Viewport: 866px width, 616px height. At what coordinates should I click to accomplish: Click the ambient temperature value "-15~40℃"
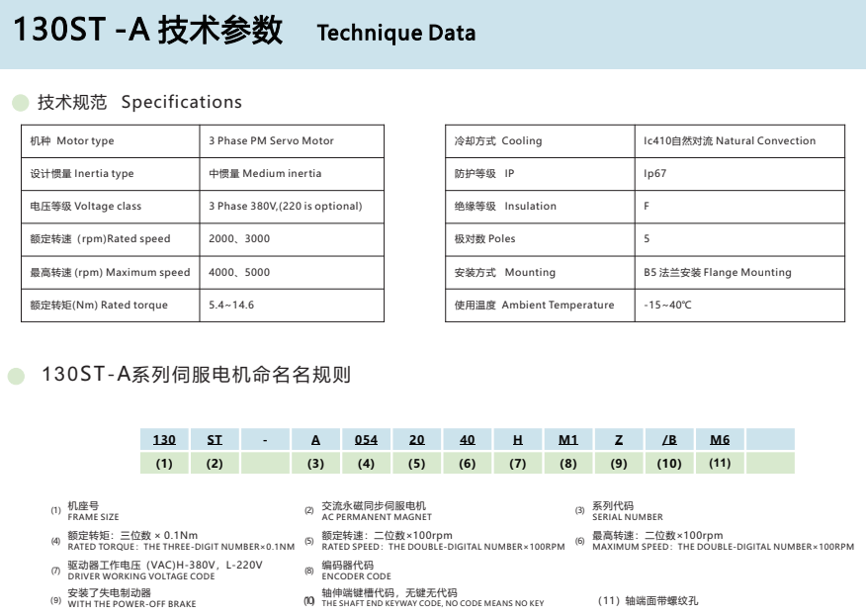[x=667, y=306]
